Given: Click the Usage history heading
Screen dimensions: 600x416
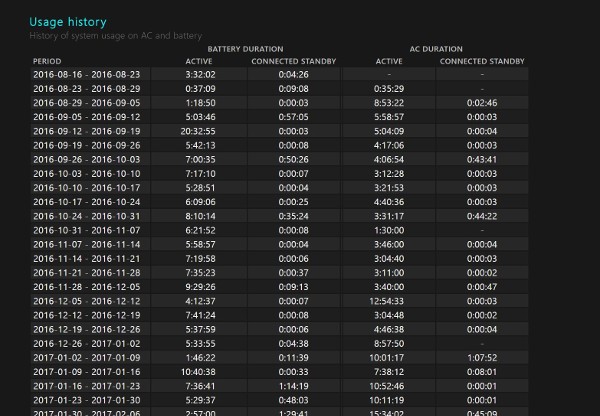Looking at the screenshot, I should click(68, 21).
